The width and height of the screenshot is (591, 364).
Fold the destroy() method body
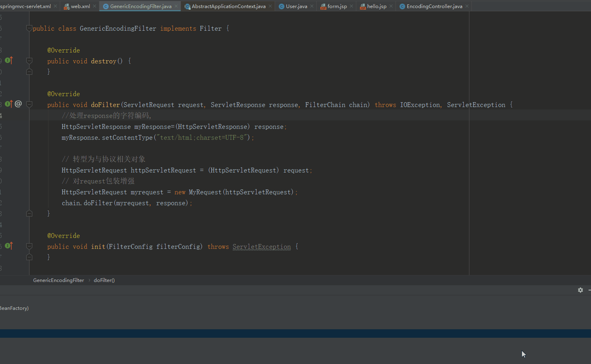coord(29,61)
